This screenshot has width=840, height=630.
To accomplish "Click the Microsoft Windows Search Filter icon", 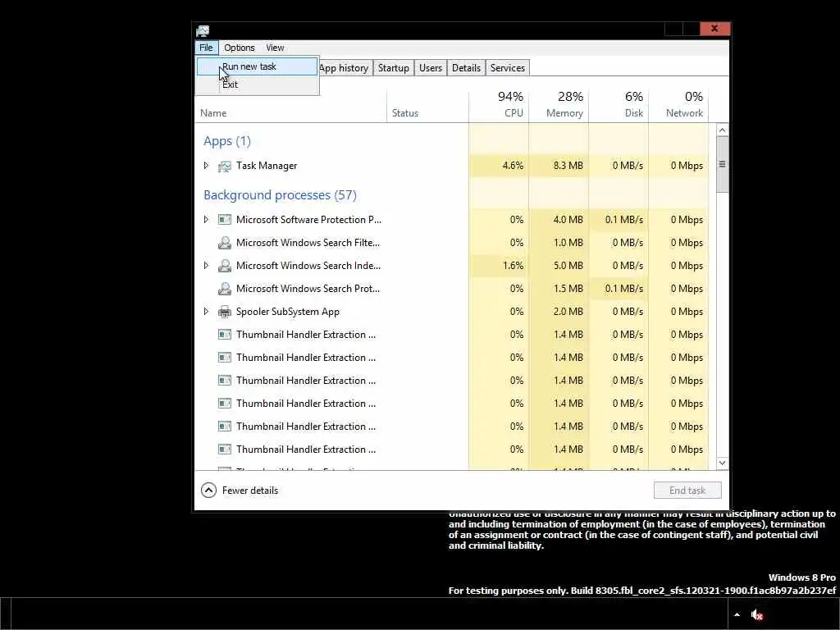I will pos(225,243).
